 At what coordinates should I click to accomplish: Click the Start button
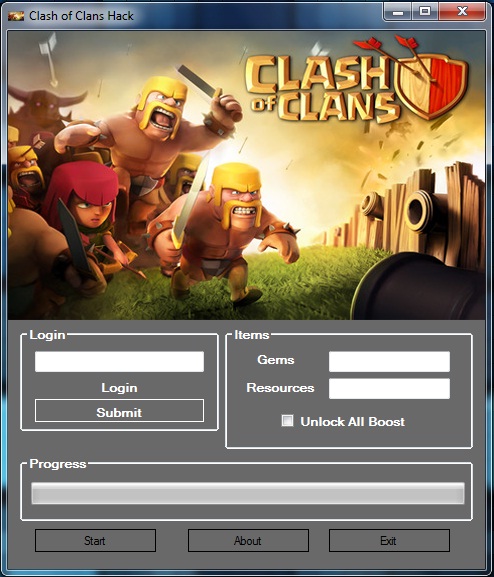(95, 541)
